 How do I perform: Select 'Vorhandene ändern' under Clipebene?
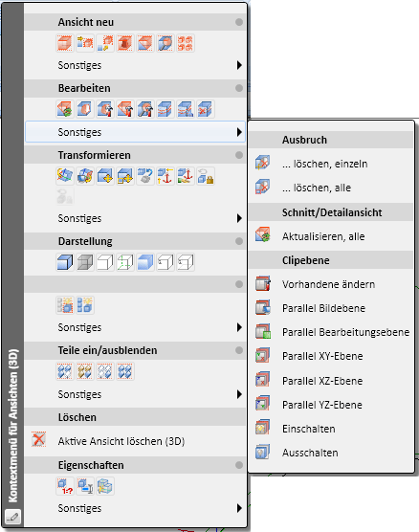(x=331, y=284)
